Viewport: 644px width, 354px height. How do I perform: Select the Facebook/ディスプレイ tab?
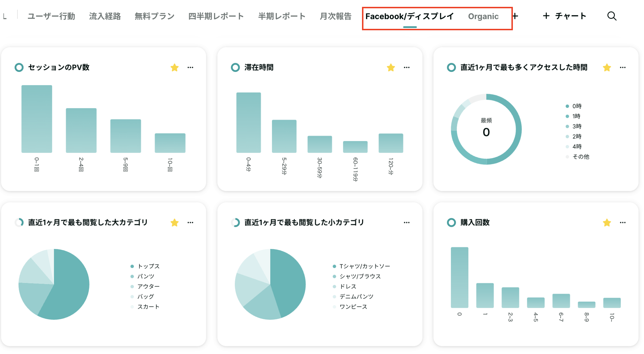click(x=409, y=16)
